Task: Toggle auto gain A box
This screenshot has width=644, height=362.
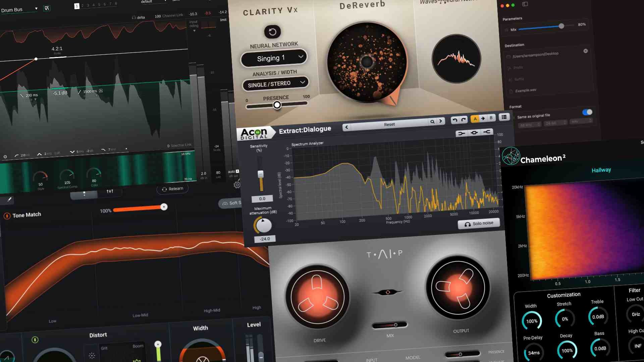Action: (237, 171)
